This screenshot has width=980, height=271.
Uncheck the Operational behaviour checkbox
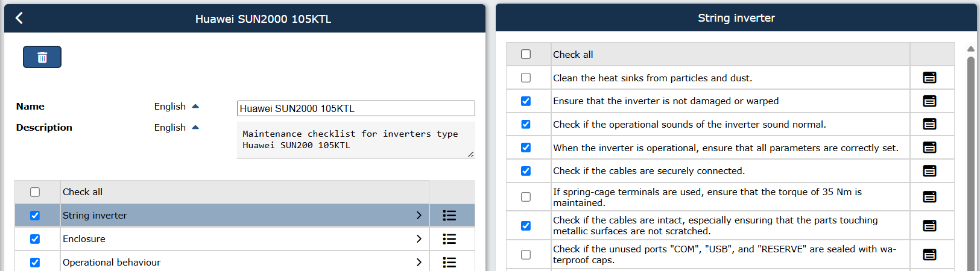(35, 263)
